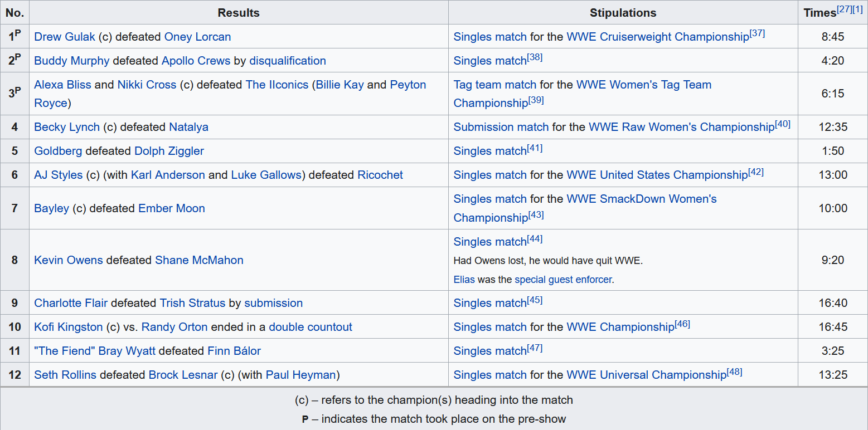Open the Paul Heyman link
868x430 pixels.
[300, 375]
